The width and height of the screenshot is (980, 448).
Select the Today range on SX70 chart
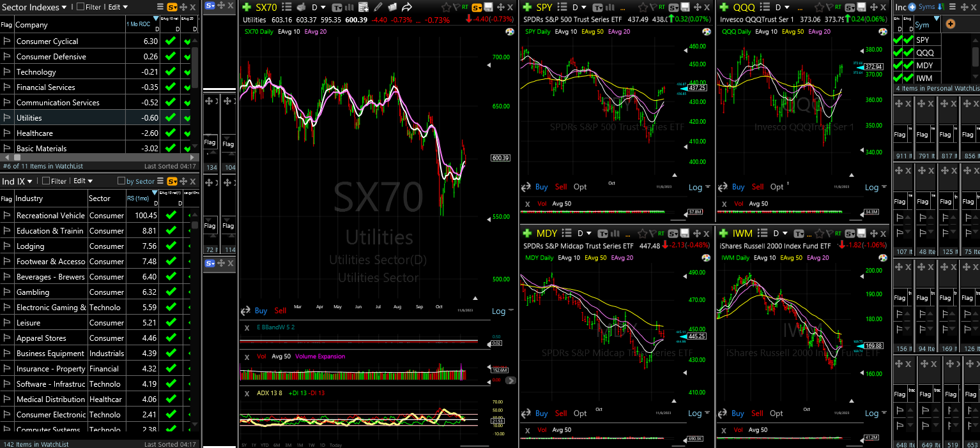point(336,445)
